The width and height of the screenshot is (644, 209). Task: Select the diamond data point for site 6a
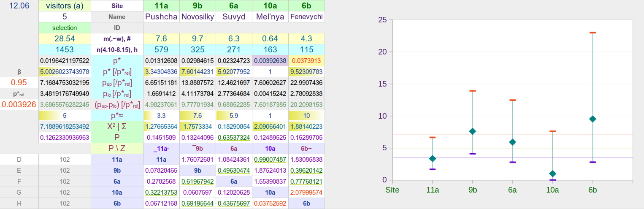click(512, 142)
